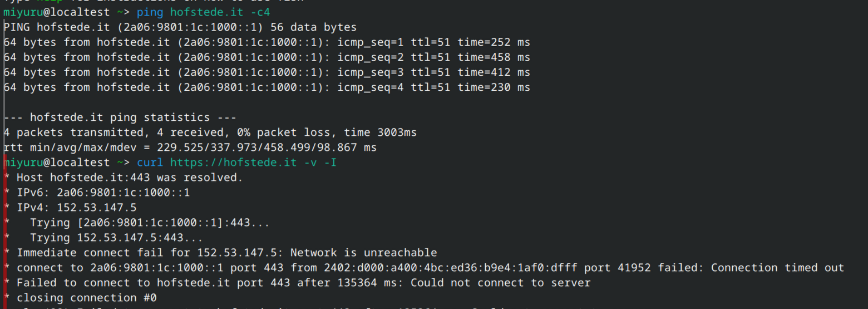Click the IPv6 address line in curl output
The height and width of the screenshot is (309, 868).
103,193
